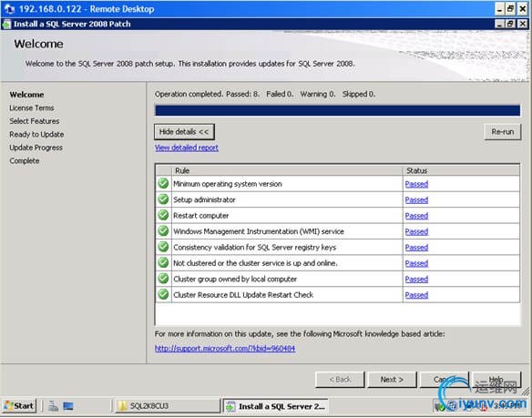Click the Re-run button
Image resolution: width=532 pixels, height=418 pixels.
[503, 132]
